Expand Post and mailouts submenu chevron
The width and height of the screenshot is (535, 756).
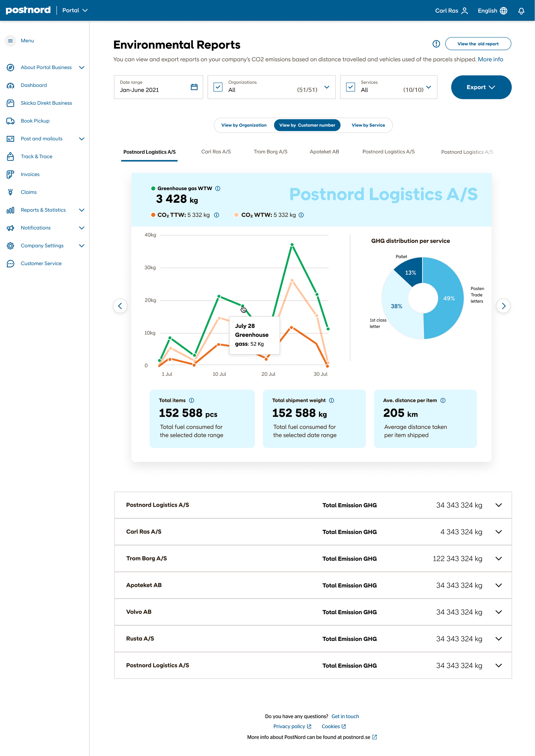pyautogui.click(x=82, y=139)
